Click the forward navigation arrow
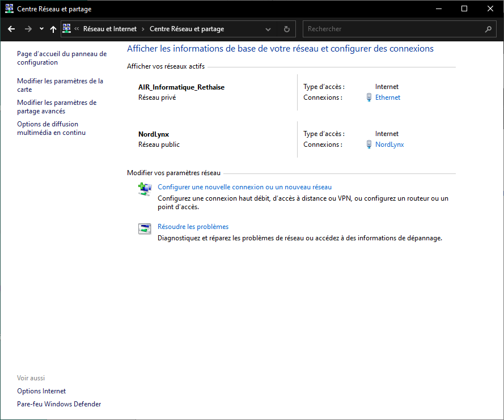The image size is (504, 420). pyautogui.click(x=28, y=29)
